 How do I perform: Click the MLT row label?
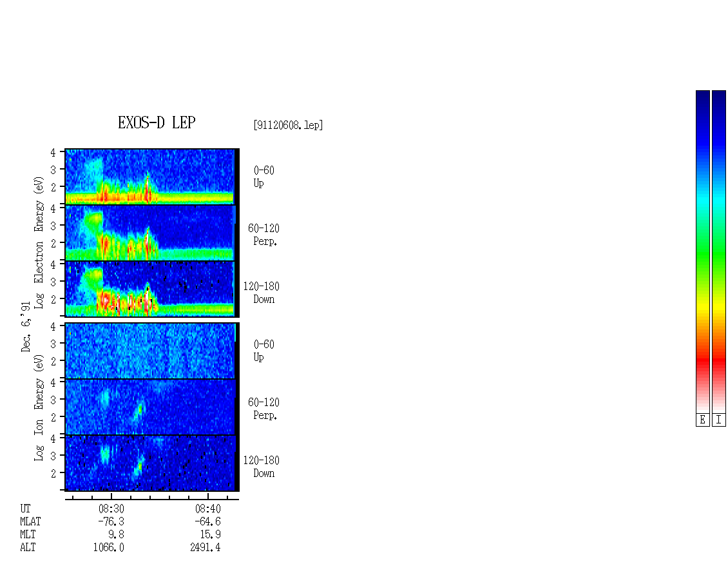pyautogui.click(x=28, y=535)
